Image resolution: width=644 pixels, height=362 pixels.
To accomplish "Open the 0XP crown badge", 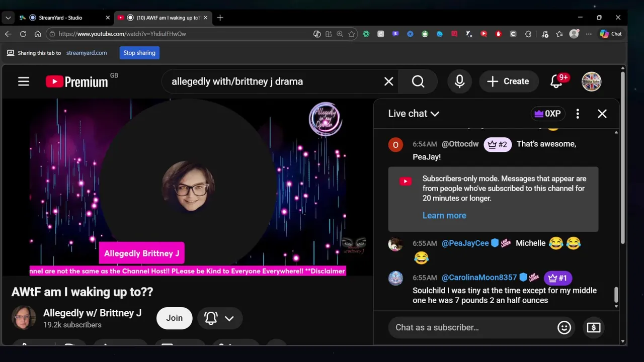I will tap(547, 114).
